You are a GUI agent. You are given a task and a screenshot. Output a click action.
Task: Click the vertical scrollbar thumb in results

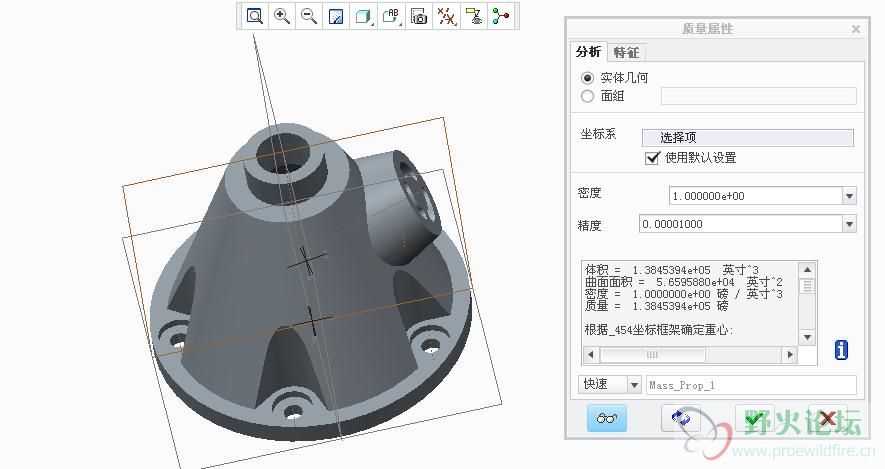point(807,287)
